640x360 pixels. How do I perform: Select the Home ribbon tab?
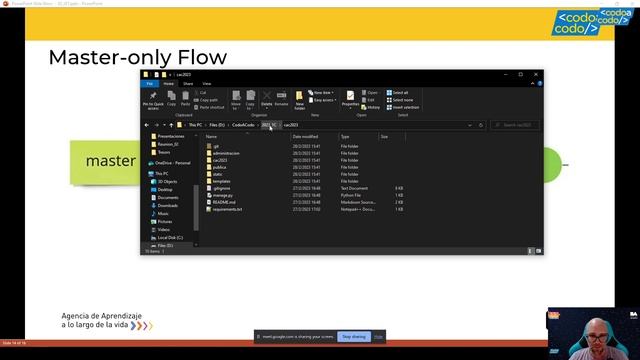(x=169, y=84)
